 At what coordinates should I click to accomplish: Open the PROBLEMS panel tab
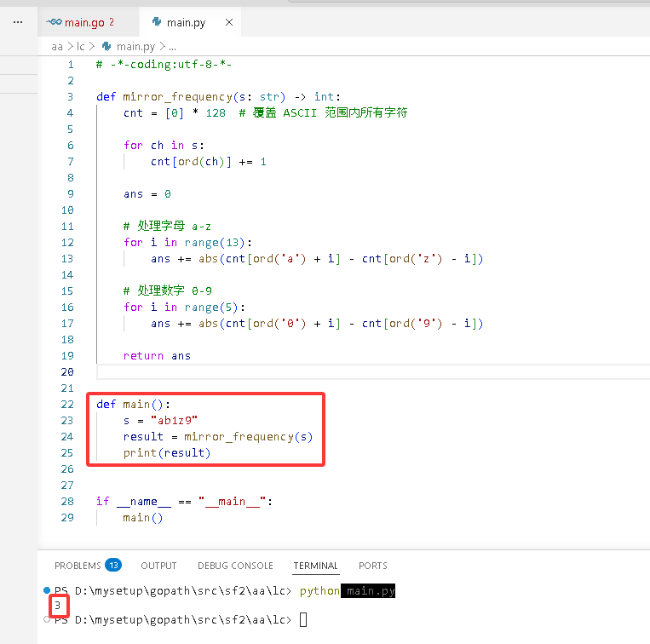pos(78,566)
